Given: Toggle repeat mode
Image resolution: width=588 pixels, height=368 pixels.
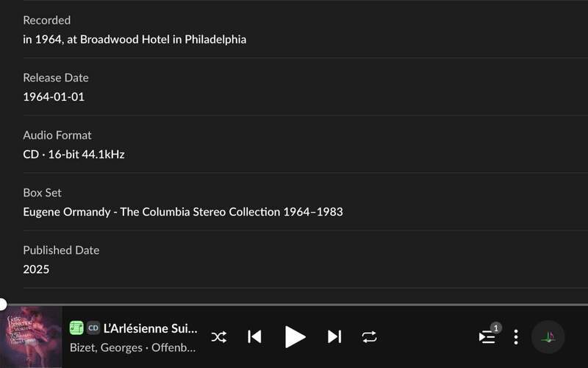Looking at the screenshot, I should (369, 337).
